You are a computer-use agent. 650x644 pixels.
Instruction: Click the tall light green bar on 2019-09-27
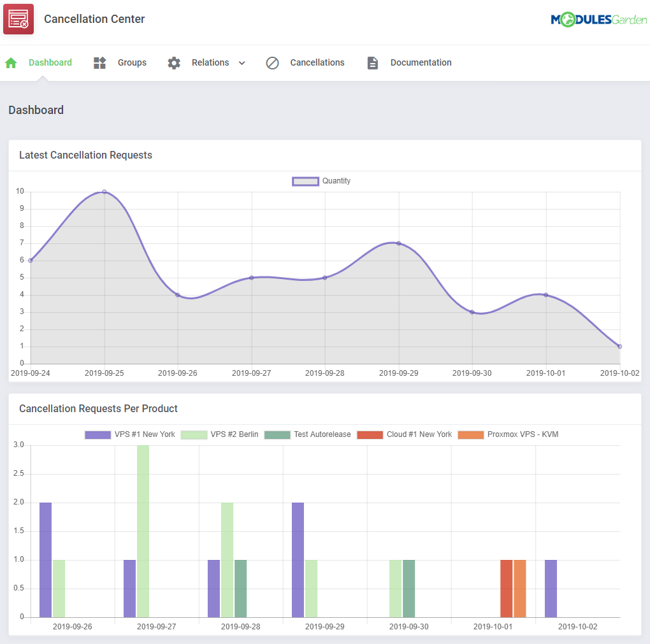tap(143, 532)
